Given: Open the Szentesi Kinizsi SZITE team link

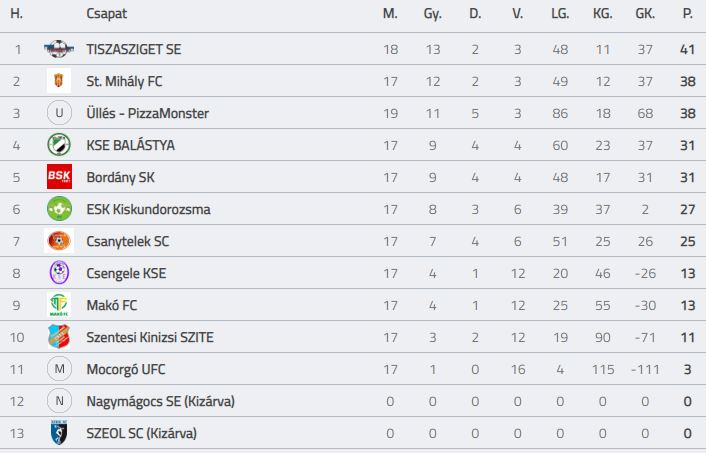Looking at the screenshot, I should (150, 337).
